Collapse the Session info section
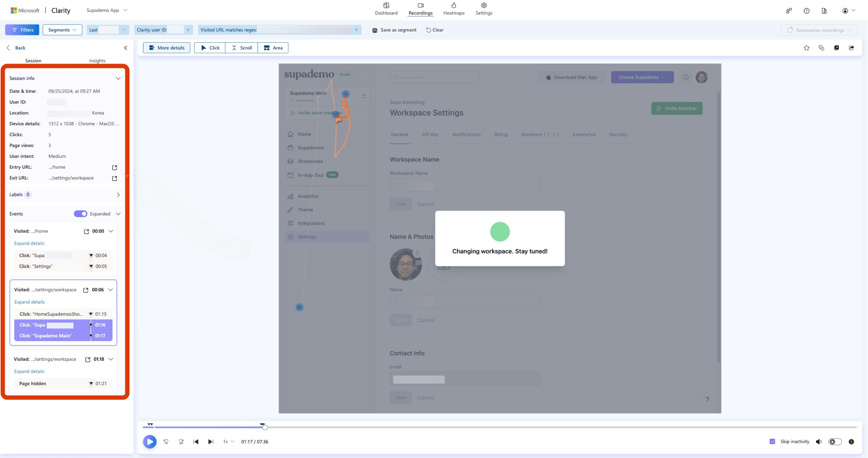 pyautogui.click(x=118, y=78)
